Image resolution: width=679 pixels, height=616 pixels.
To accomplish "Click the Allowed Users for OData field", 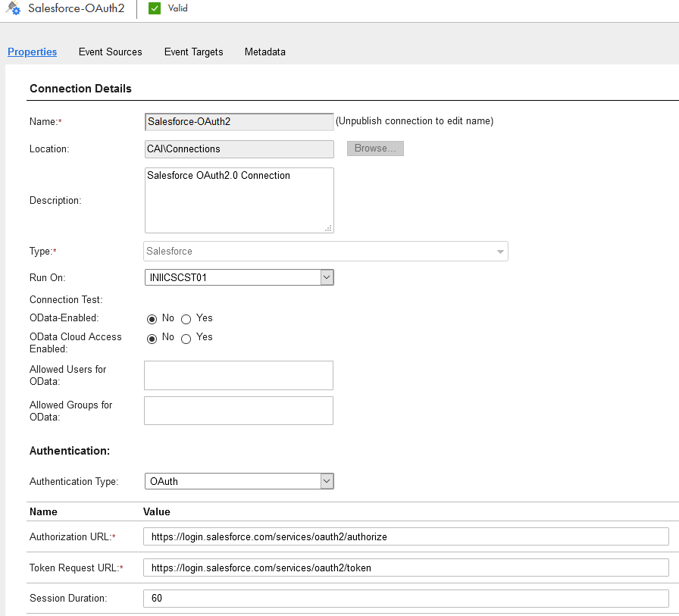I will (x=239, y=375).
